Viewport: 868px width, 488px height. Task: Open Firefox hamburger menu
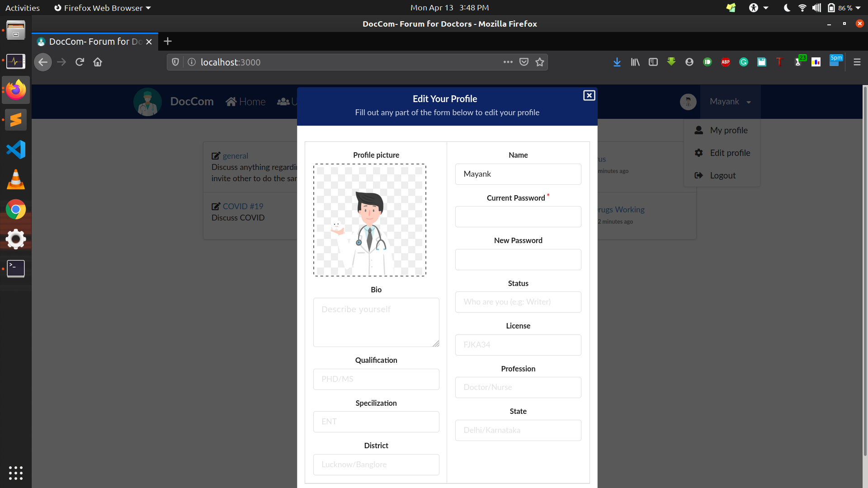coord(857,62)
